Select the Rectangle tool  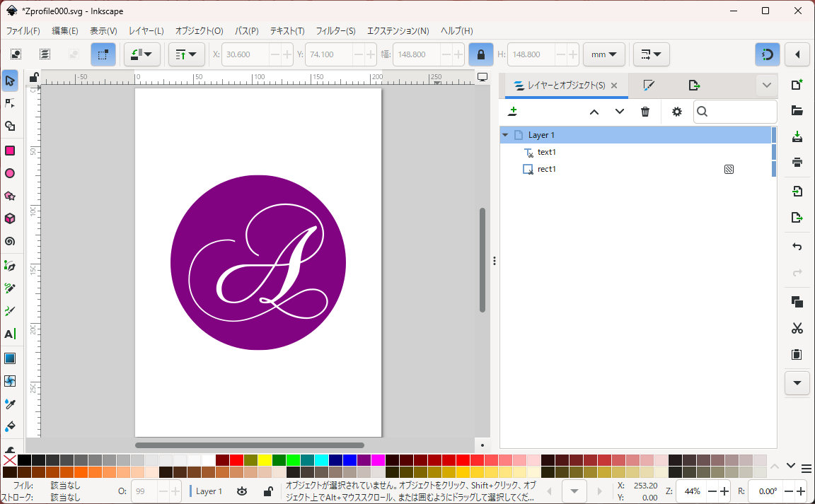tap(10, 151)
